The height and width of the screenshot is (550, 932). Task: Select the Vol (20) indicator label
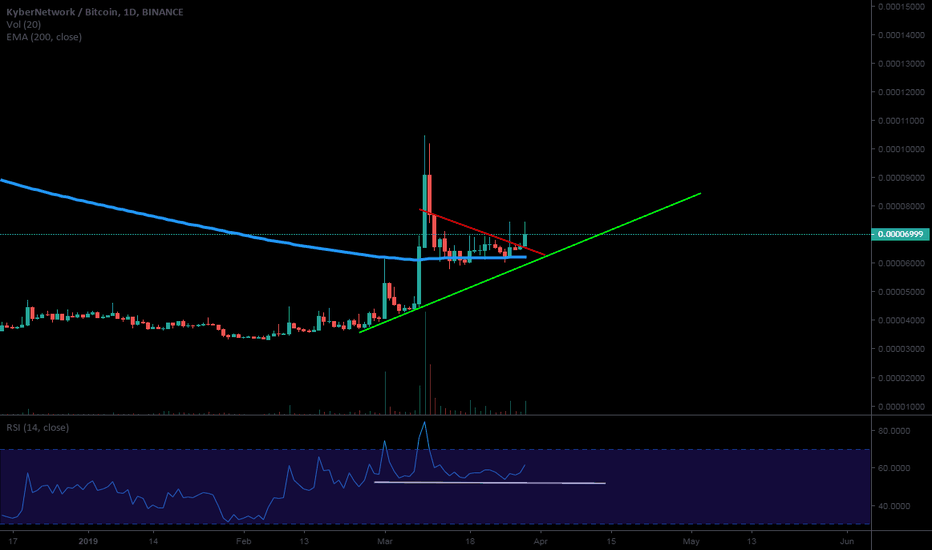[24, 24]
